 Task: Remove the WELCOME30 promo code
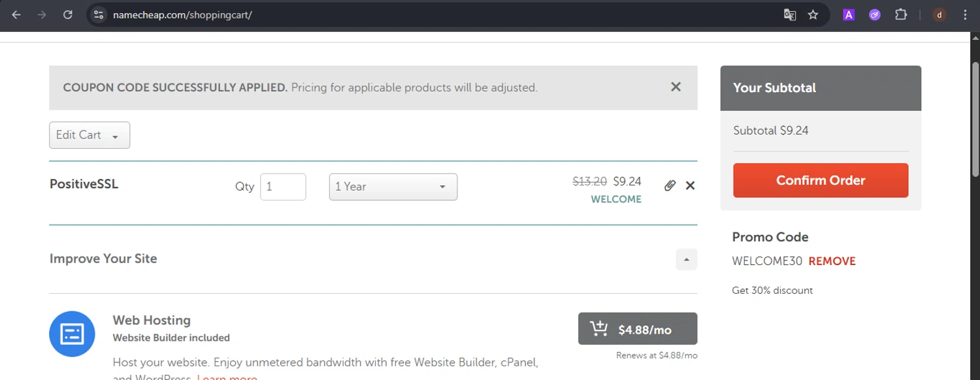click(x=832, y=261)
